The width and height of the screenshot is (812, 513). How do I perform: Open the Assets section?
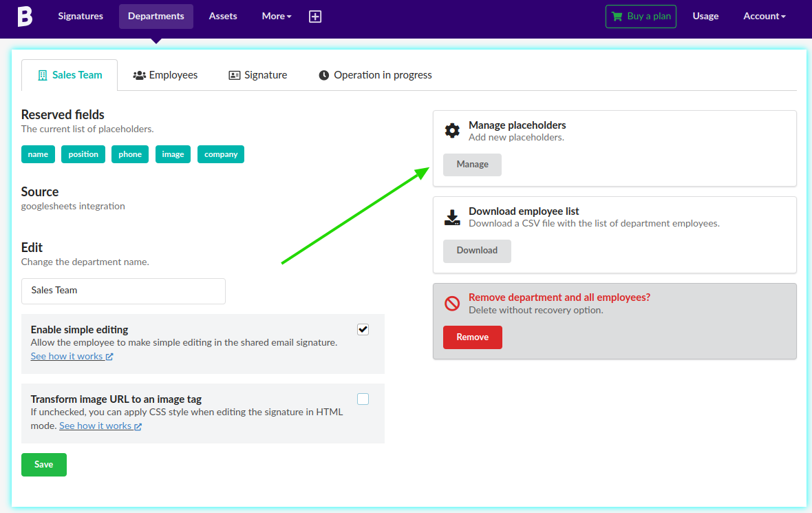223,16
